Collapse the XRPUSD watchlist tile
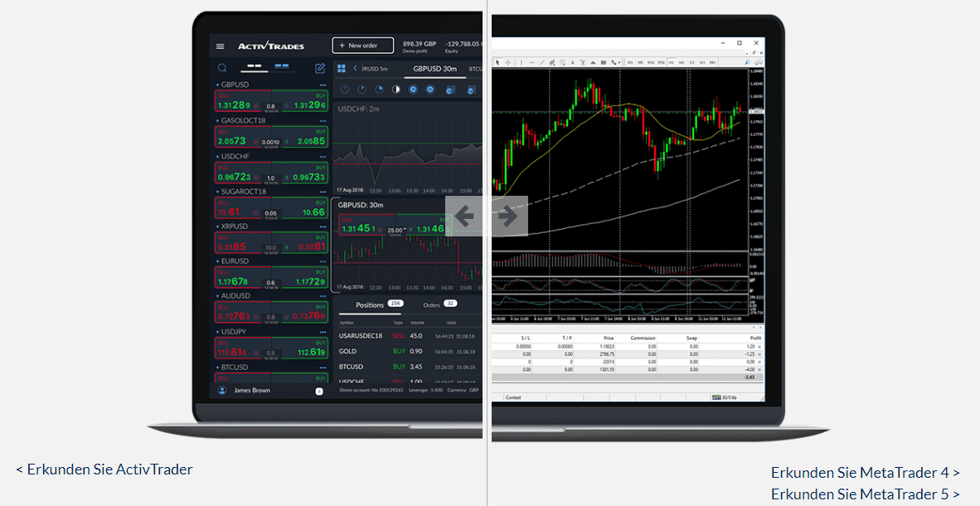The height and width of the screenshot is (506, 980). click(217, 226)
